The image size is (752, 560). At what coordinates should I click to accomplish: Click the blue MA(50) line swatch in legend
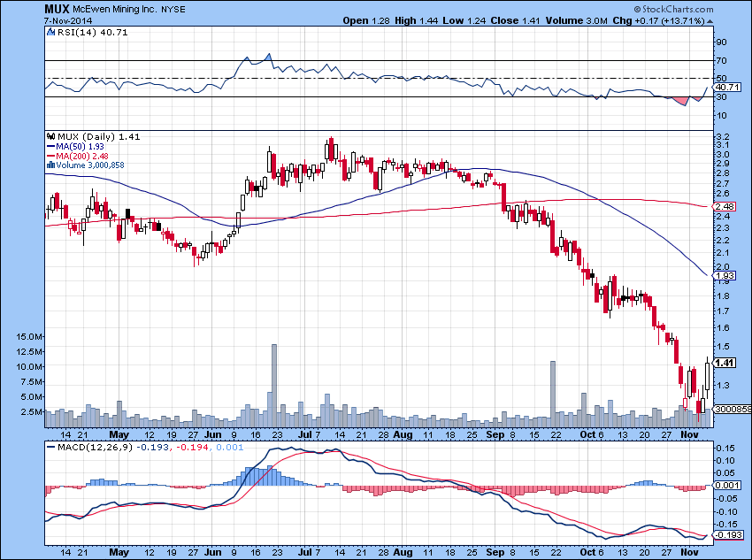(x=50, y=147)
